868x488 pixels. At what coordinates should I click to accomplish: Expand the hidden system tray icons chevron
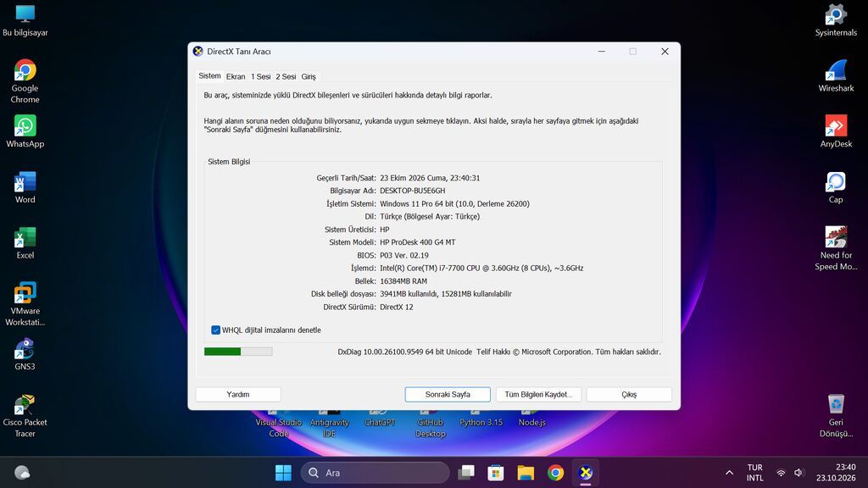(x=729, y=473)
